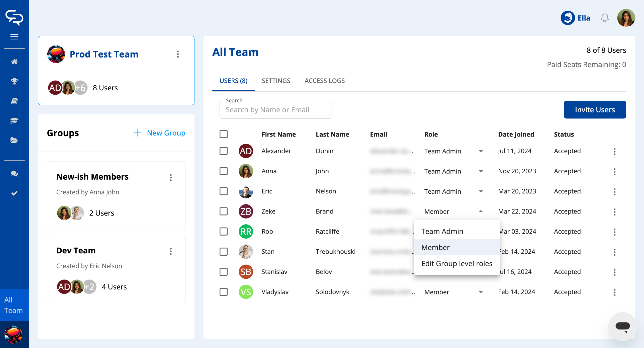Choose Team Admin from role menu
This screenshot has width=644, height=348.
442,231
